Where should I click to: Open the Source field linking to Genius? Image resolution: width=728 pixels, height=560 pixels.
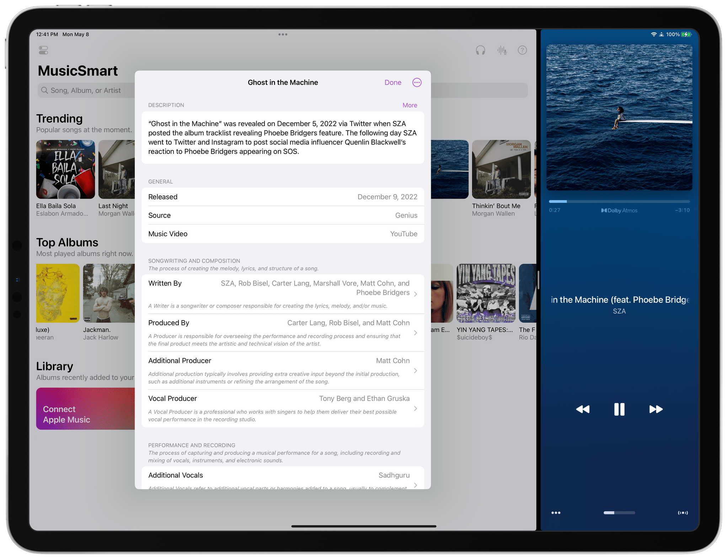[x=283, y=215]
